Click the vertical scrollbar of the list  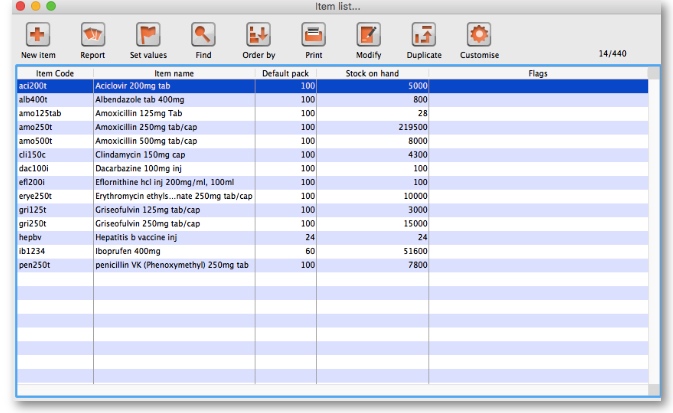point(656,230)
